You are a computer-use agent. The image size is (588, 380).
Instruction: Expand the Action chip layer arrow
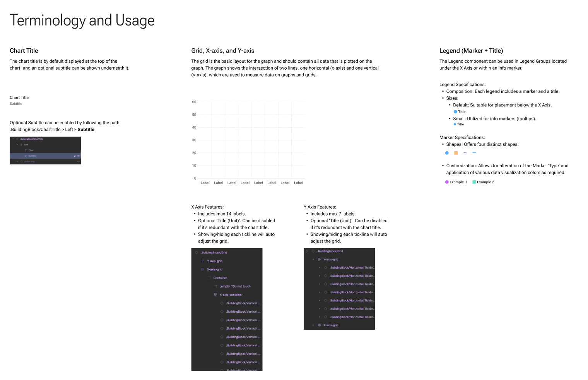[x=17, y=161]
